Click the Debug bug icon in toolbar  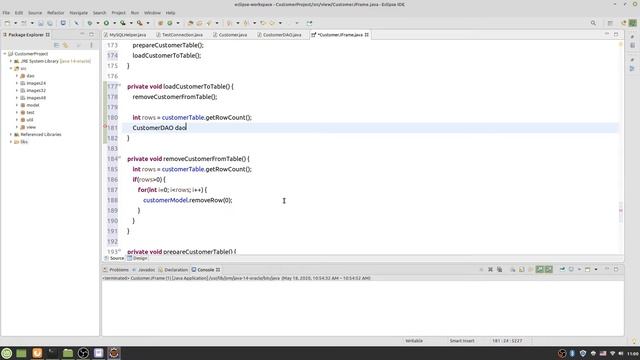click(x=89, y=23)
